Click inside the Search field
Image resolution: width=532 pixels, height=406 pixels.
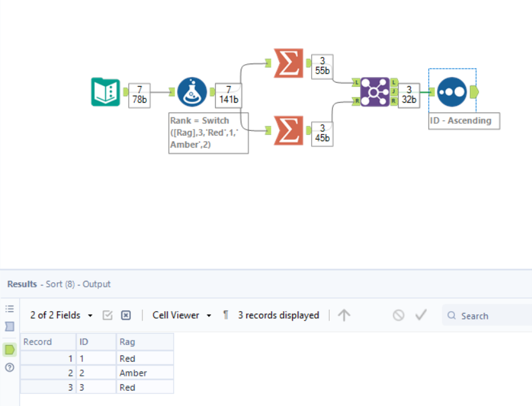click(478, 316)
